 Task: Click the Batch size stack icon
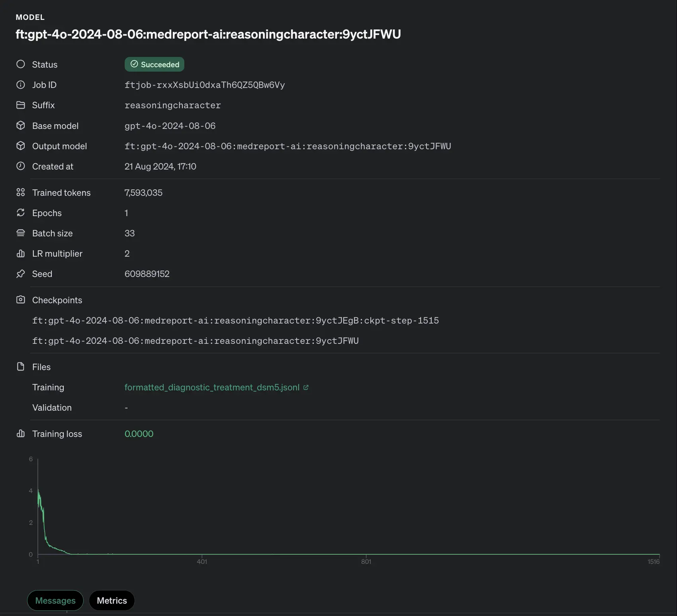coord(21,233)
